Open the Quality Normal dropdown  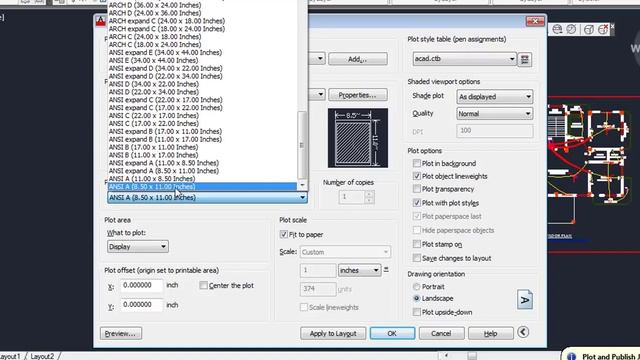click(494, 114)
